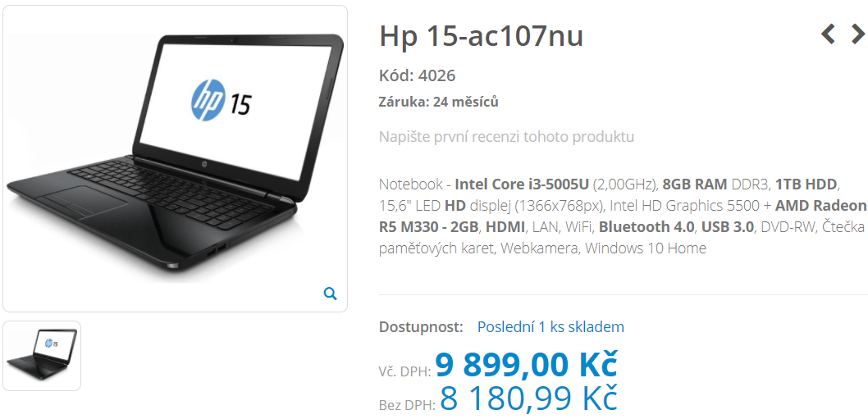Click 'Intel Core i3-5005U' in the description

pos(522,184)
